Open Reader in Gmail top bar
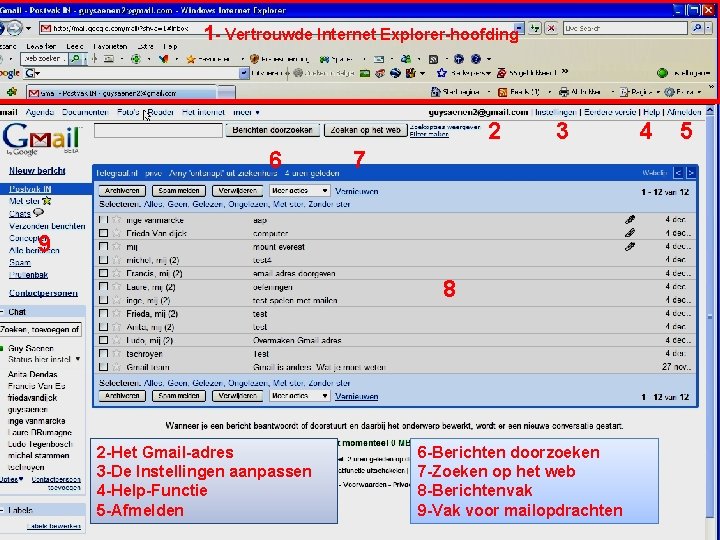Viewport: 720px width, 540px height. tap(161, 112)
